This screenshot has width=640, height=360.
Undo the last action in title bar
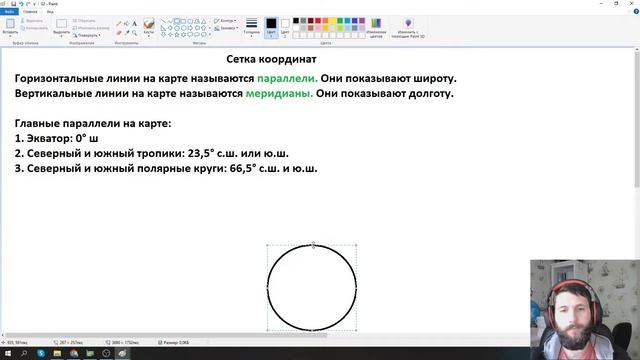pyautogui.click(x=21, y=4)
